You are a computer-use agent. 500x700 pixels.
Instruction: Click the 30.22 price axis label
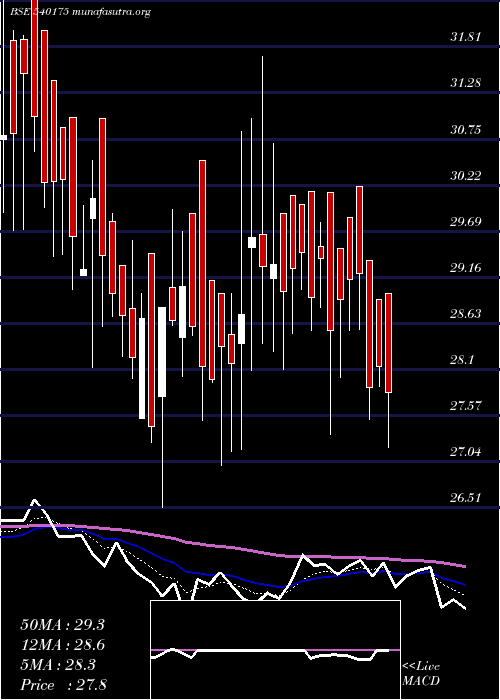pos(466,175)
